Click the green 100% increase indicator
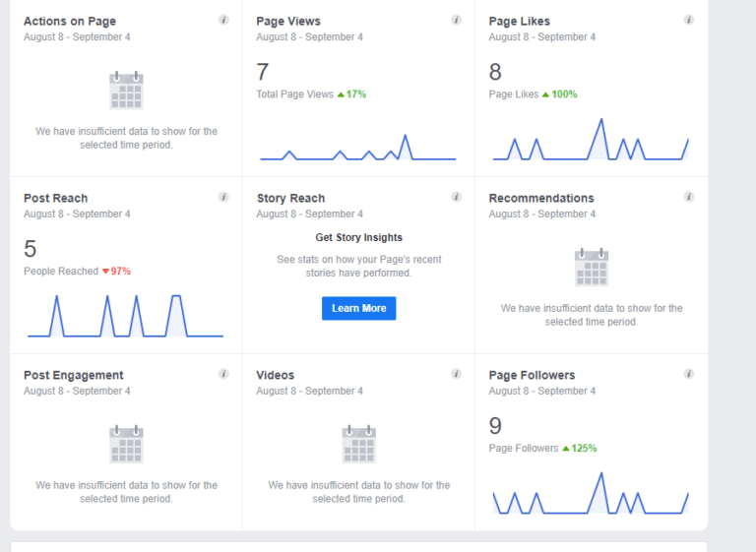Screen dimensions: 756x552 pyautogui.click(x=560, y=94)
